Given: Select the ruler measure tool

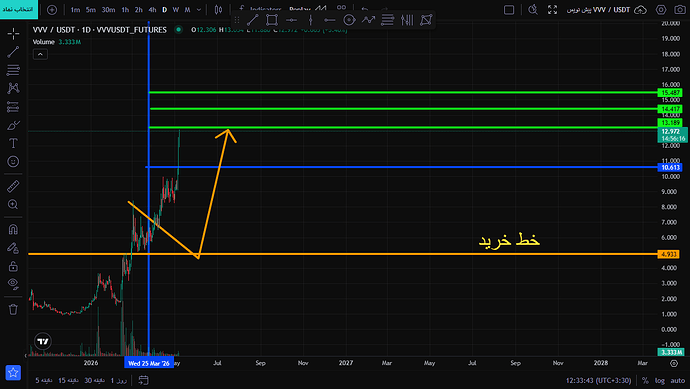Looking at the screenshot, I should pyautogui.click(x=13, y=186).
